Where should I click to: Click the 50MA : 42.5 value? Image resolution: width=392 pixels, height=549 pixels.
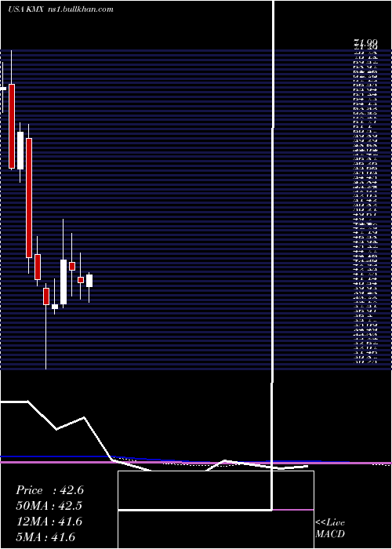[49, 506]
